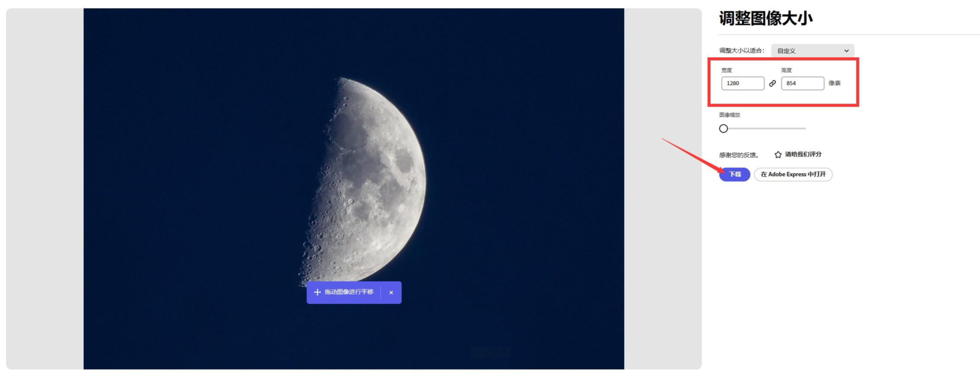The height and width of the screenshot is (388, 980).
Task: Click the 调整大小以适合 label
Action: click(x=741, y=51)
